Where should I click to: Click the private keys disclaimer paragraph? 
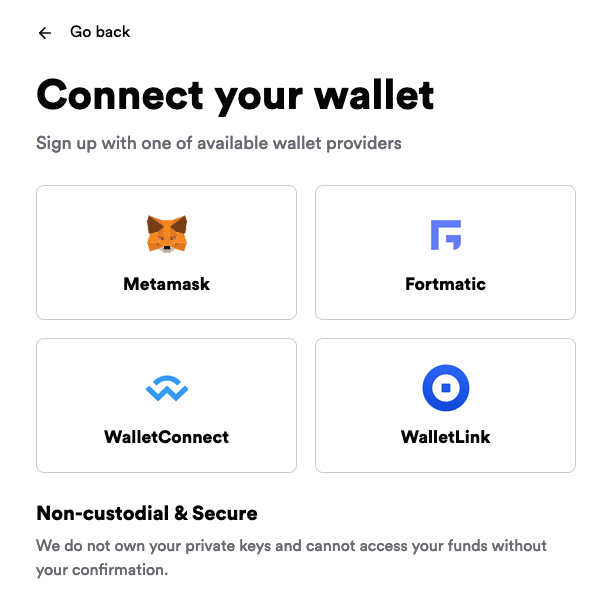pyautogui.click(x=292, y=558)
